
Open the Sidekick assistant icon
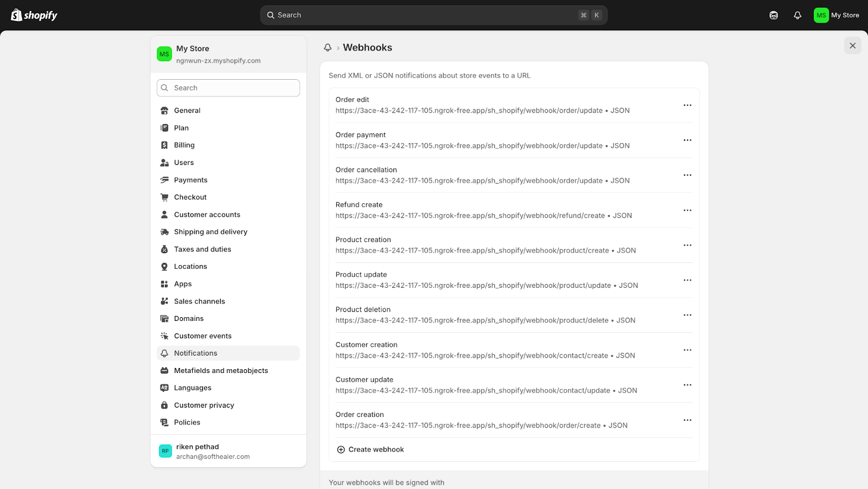pyautogui.click(x=774, y=15)
